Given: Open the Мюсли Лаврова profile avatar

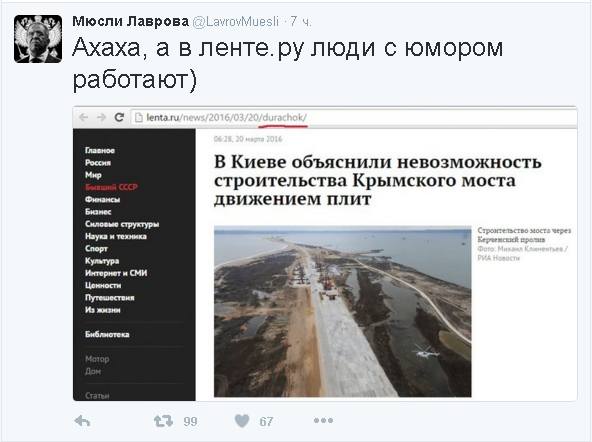Looking at the screenshot, I should 38,39.
